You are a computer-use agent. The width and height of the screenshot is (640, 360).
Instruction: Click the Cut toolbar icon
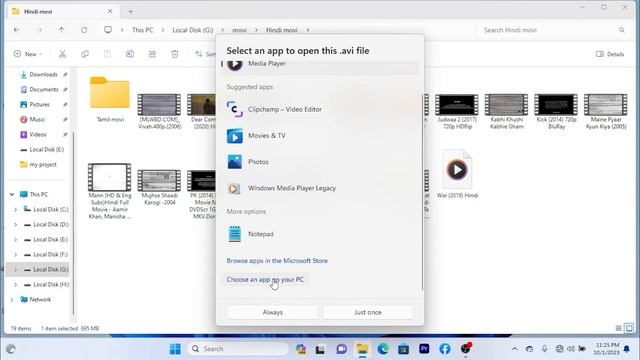click(62, 54)
